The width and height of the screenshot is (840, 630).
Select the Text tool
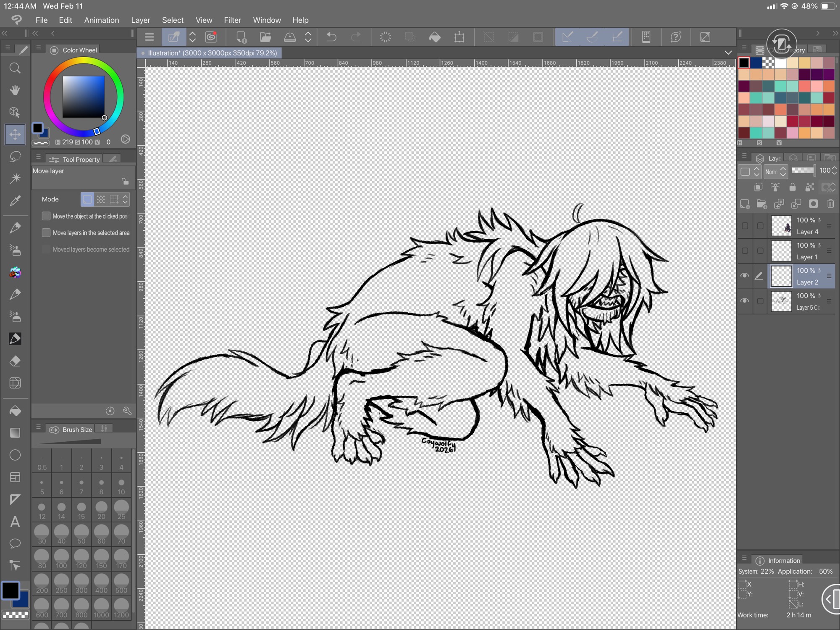pos(15,522)
